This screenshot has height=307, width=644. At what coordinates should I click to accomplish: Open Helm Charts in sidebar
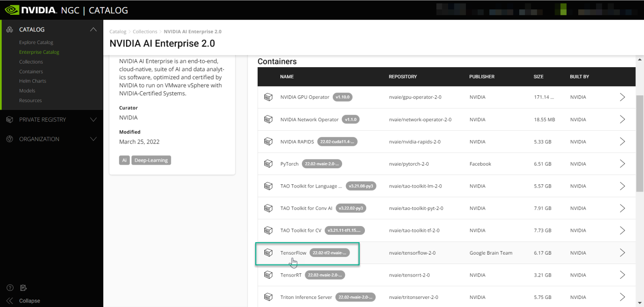pos(33,81)
